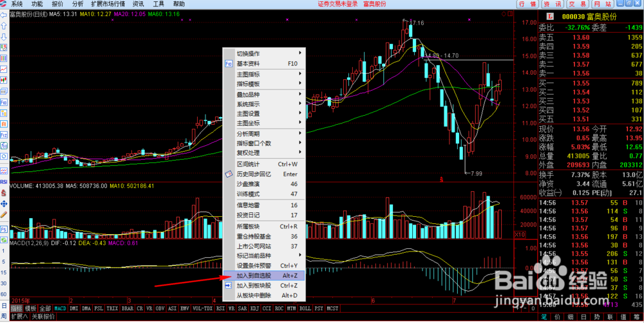This screenshot has width=644, height=323.
Task: Select BOLL indicator tab
Action: (x=305, y=308)
